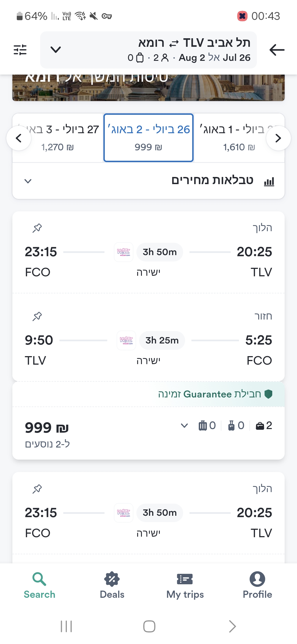Tap the 999 ₪ price for 2 passengers
The image size is (297, 644).
click(47, 428)
